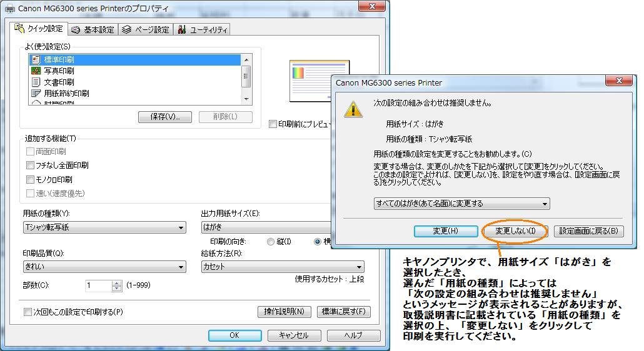Open the ページ設定 tab
Screen dimensions: 644x351
click(146, 29)
